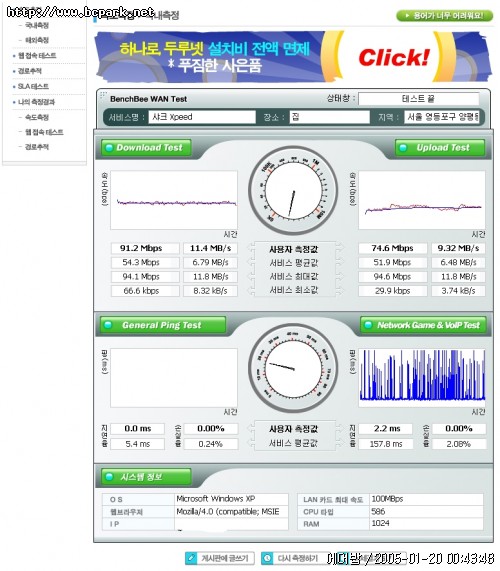Select 경로추적 under 나의 측정결과
500x571 pixels.
click(37, 147)
